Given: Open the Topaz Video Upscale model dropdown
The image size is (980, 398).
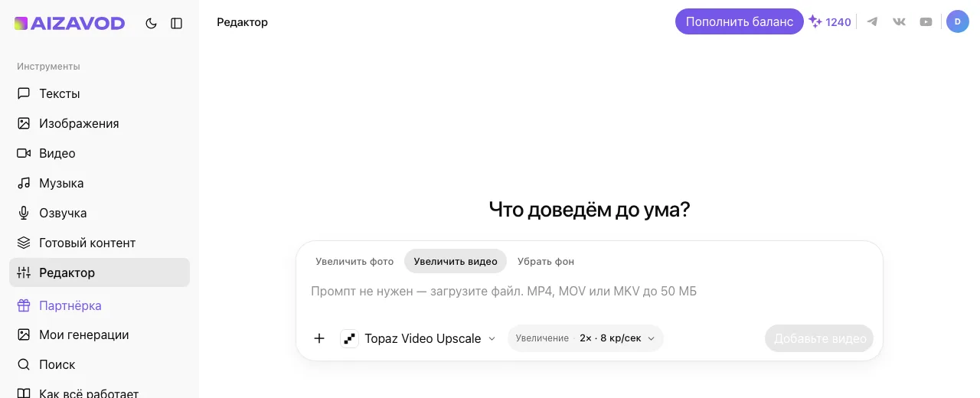Looking at the screenshot, I should tap(418, 338).
